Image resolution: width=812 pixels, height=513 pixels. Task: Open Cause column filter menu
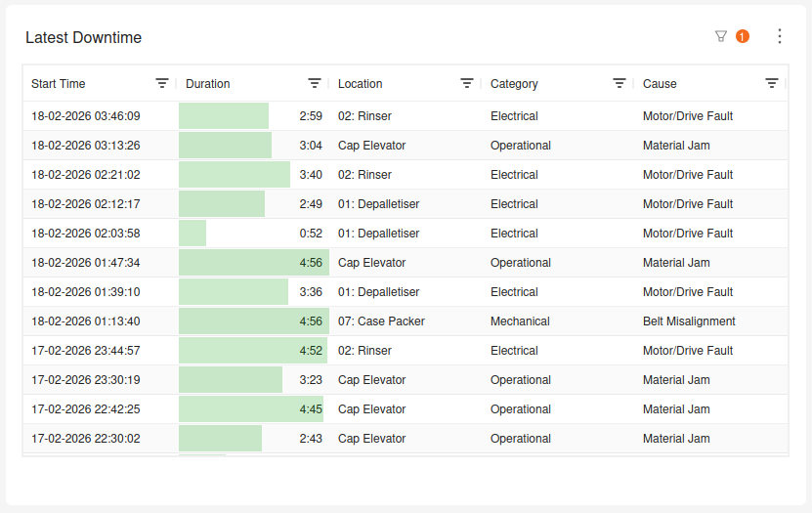772,84
